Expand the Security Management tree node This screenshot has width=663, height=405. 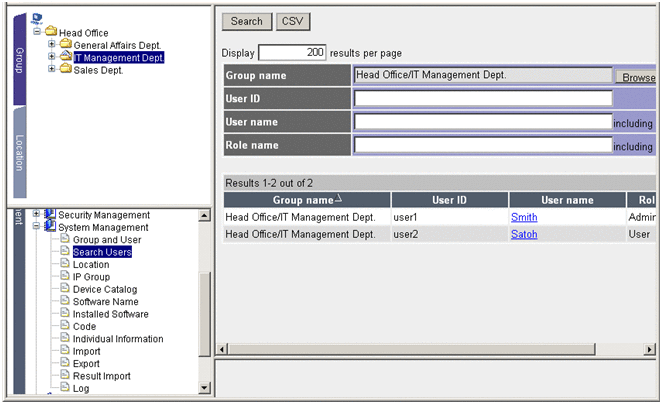pos(37,215)
